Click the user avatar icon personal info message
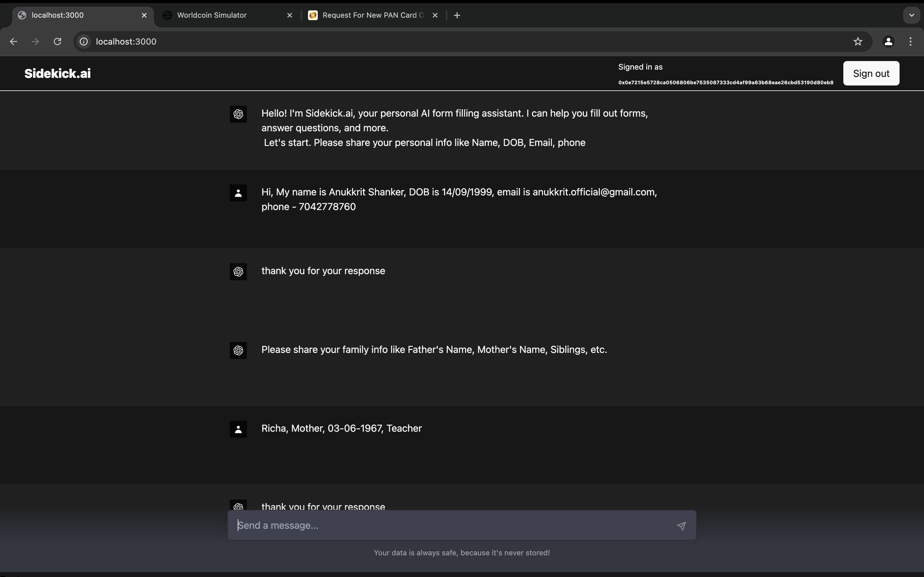This screenshot has height=577, width=924. [238, 193]
